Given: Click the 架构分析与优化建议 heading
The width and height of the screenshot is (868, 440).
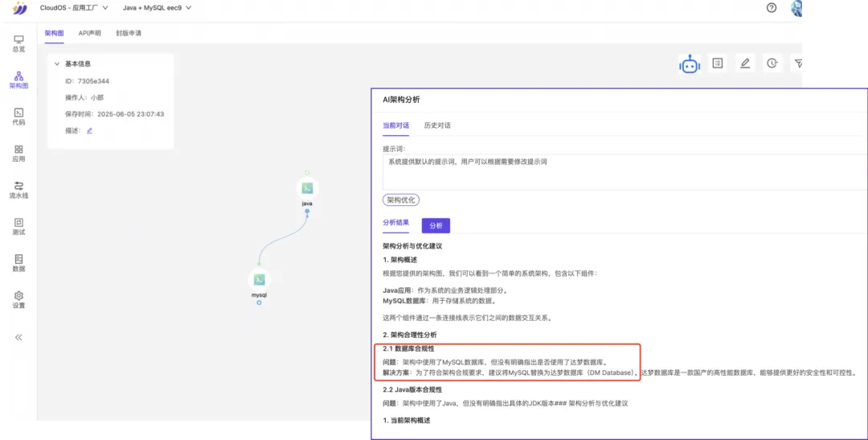Looking at the screenshot, I should 412,246.
